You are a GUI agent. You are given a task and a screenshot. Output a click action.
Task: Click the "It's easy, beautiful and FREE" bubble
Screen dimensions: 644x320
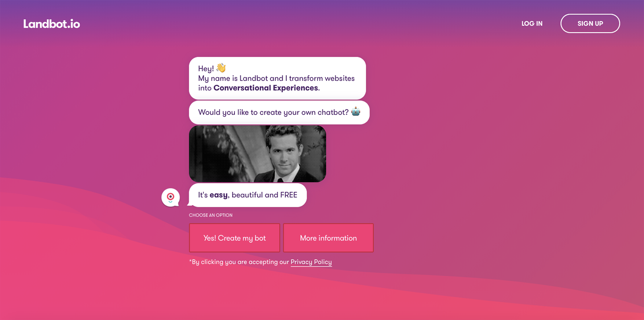click(x=248, y=195)
